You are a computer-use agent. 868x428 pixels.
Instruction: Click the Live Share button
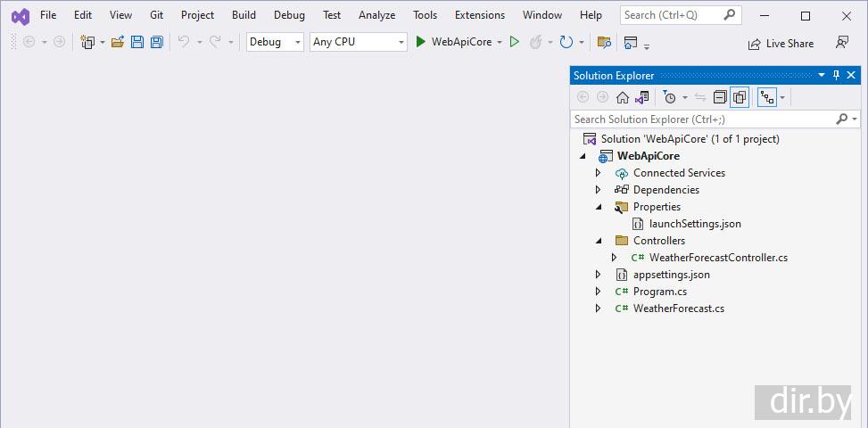pyautogui.click(x=781, y=44)
